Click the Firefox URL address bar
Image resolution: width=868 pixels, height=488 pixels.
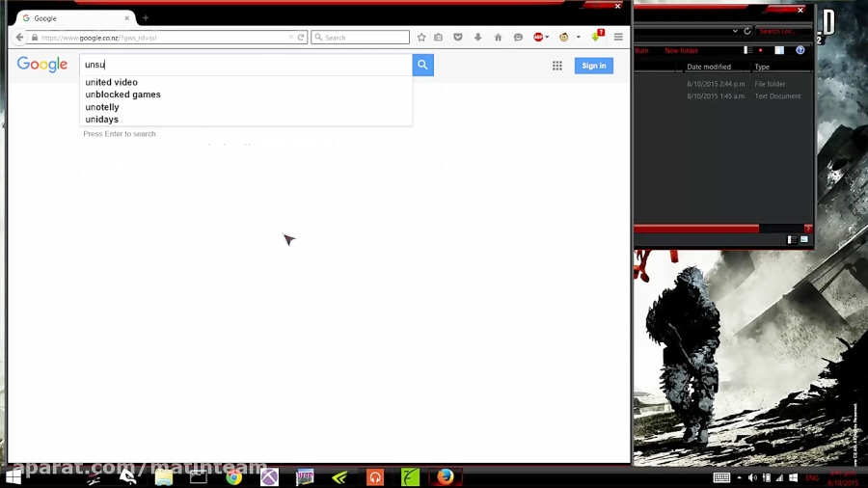click(x=160, y=38)
